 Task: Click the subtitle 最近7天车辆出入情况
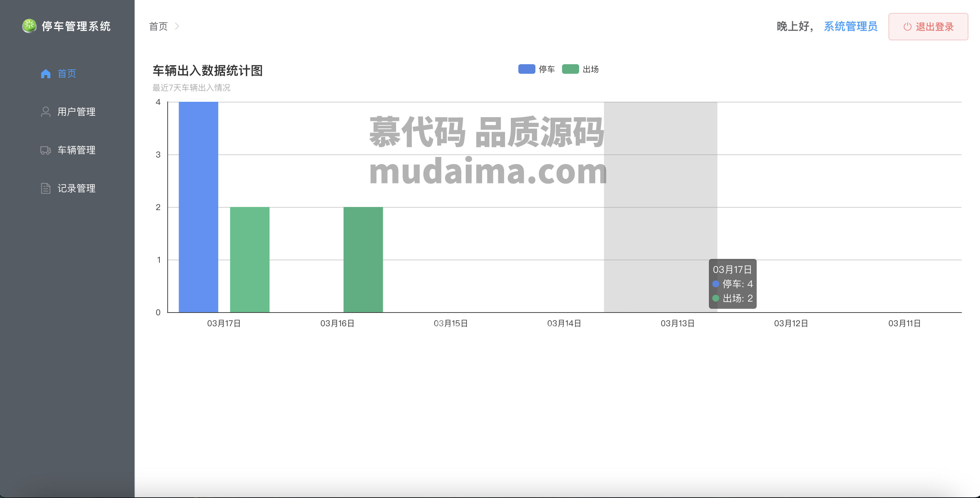pos(191,88)
